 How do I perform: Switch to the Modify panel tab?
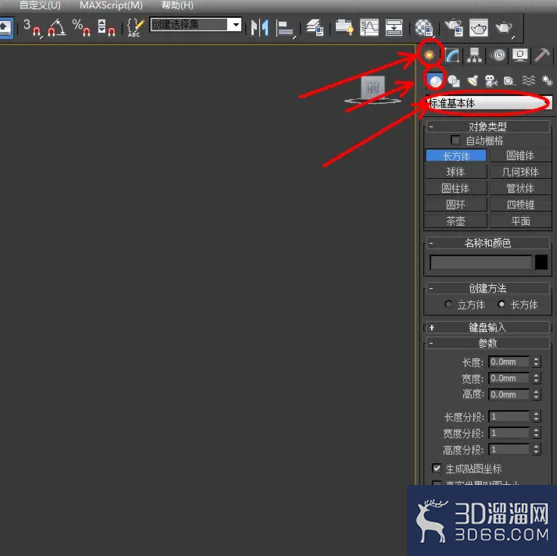point(452,55)
